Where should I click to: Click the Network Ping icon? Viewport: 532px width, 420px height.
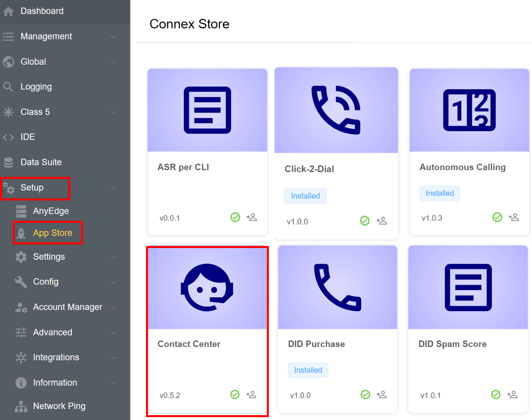(21, 406)
